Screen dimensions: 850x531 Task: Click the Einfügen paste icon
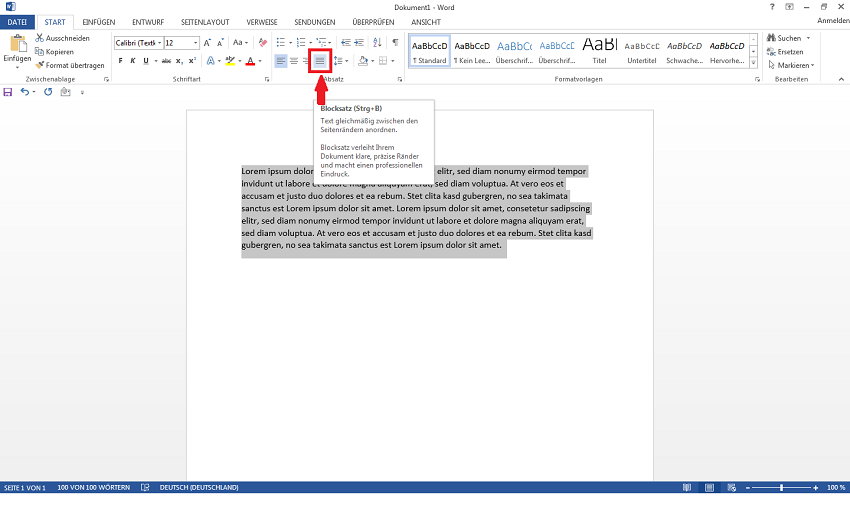click(18, 44)
